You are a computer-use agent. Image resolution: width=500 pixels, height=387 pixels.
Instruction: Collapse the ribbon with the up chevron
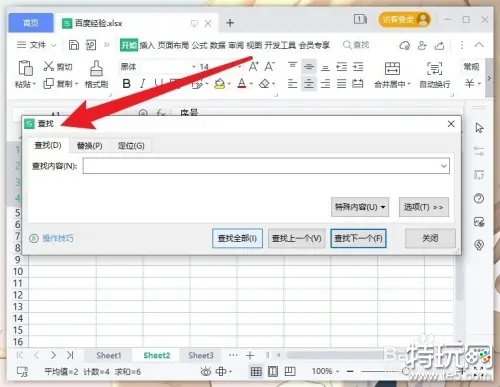click(x=479, y=45)
